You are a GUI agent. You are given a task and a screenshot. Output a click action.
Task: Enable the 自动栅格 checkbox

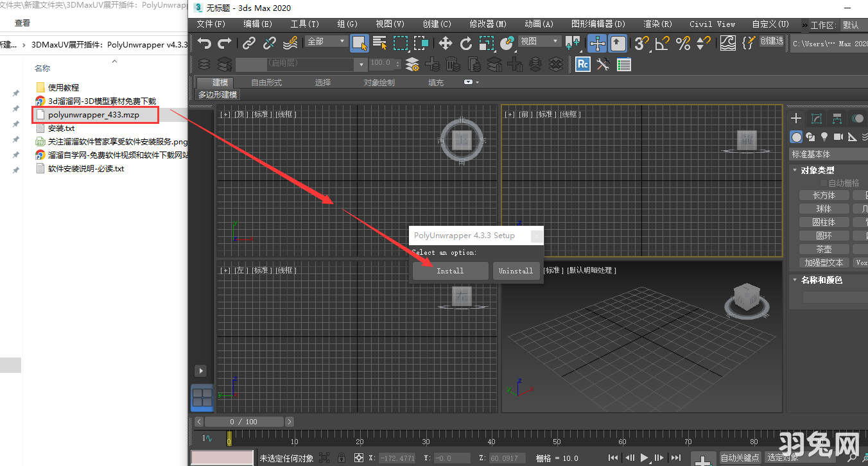click(x=823, y=182)
